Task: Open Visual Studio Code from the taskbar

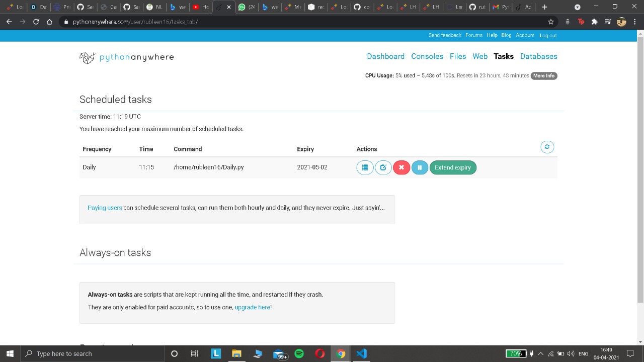Action: point(361,353)
